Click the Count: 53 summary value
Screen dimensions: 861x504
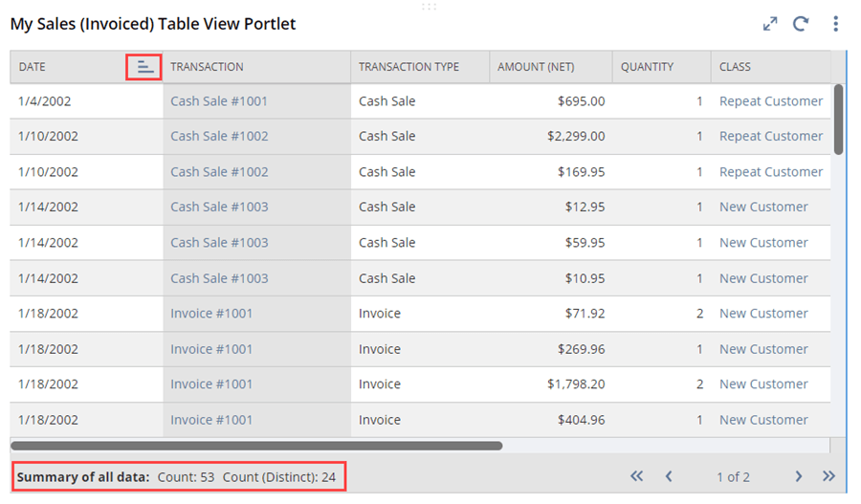coord(187,477)
